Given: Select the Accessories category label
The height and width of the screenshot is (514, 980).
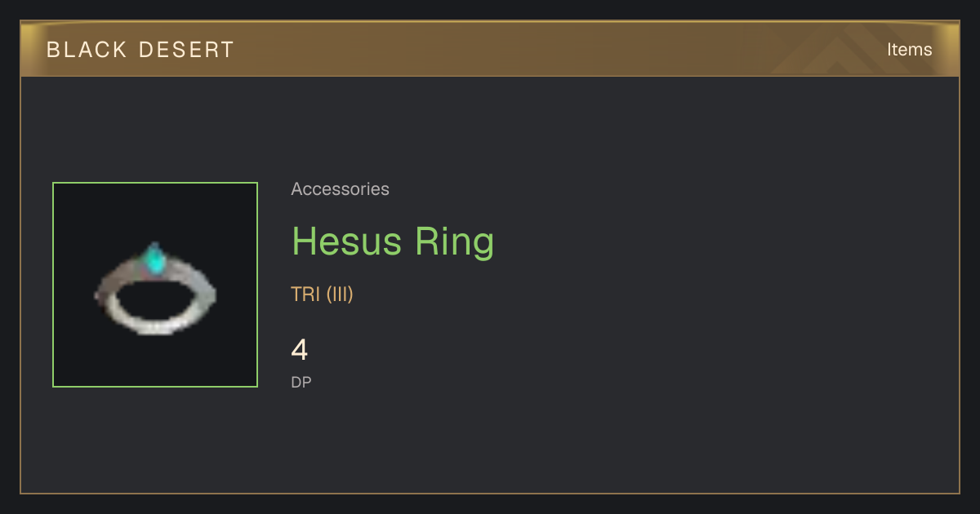Looking at the screenshot, I should coord(340,189).
